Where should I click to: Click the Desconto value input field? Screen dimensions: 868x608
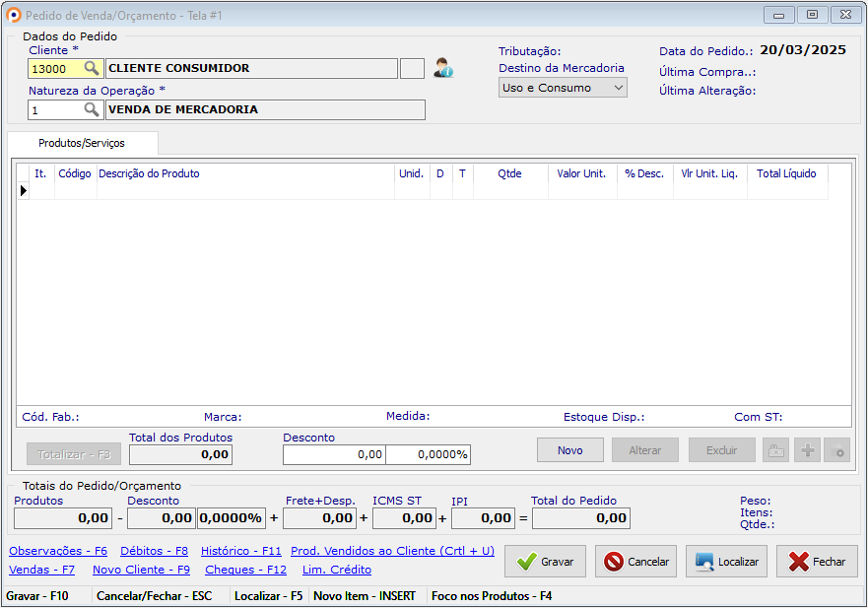(x=334, y=454)
